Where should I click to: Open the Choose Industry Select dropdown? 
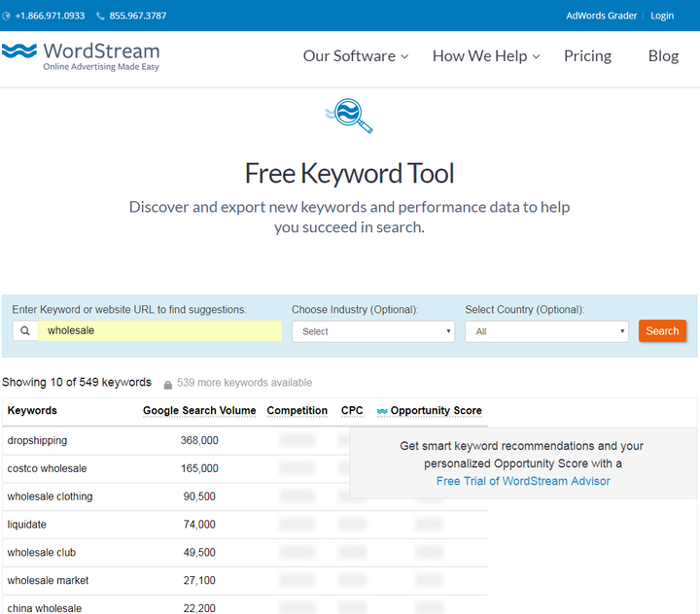(373, 331)
